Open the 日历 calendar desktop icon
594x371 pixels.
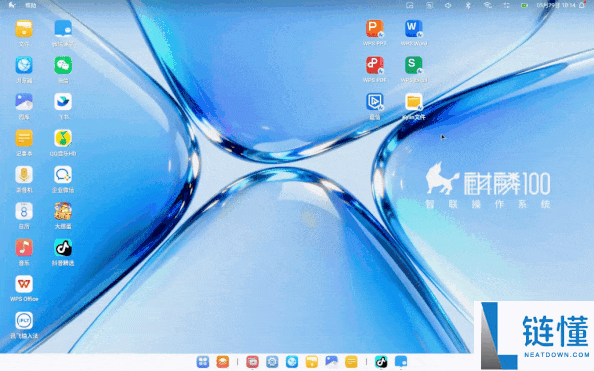click(x=24, y=211)
